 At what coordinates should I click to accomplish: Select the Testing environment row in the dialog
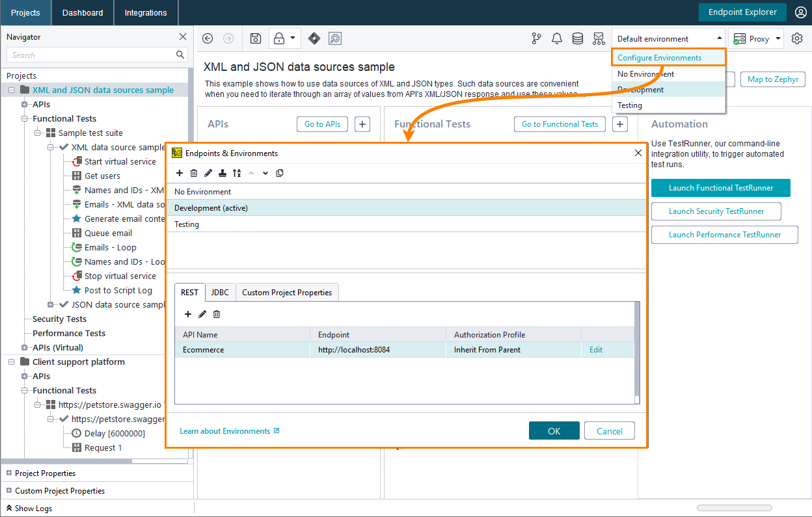coord(407,224)
